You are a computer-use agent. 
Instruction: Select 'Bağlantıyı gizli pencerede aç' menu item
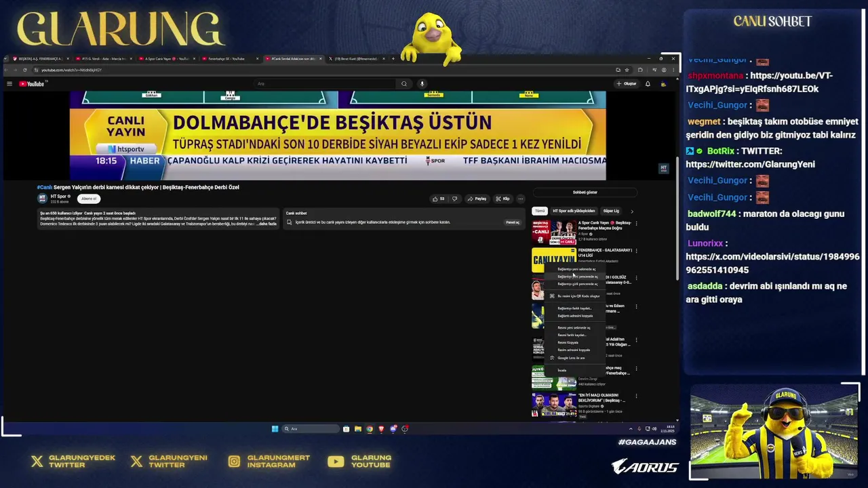pos(576,284)
